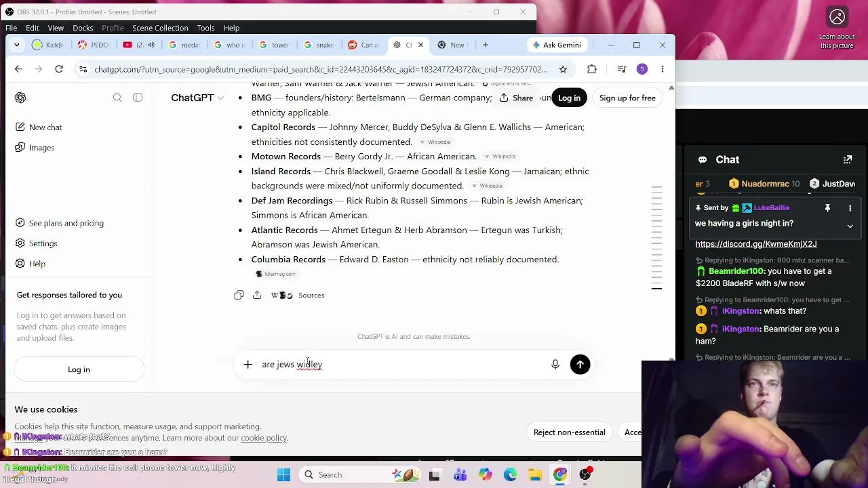
Task: Expand the pinned message chevron
Action: pos(850,226)
